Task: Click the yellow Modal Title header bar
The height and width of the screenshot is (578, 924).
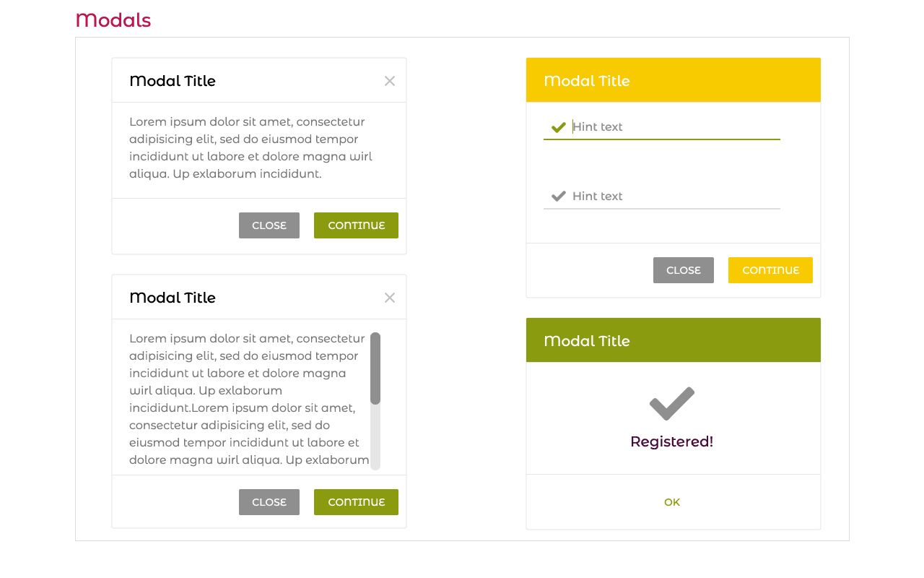Action: click(x=674, y=80)
